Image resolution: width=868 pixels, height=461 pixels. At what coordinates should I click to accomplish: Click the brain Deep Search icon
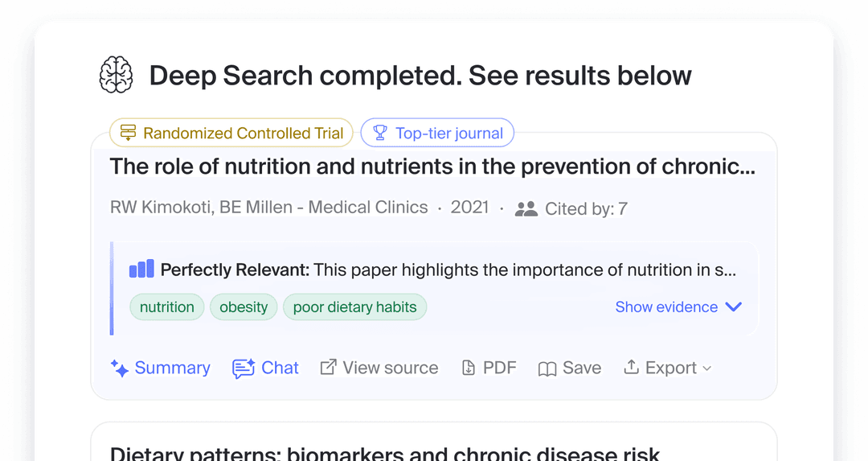tap(116, 75)
